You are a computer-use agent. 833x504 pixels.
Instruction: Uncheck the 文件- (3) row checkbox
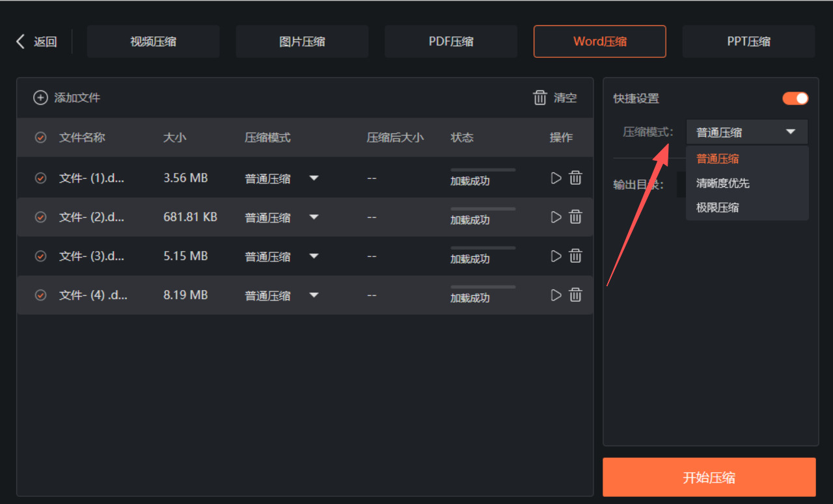coord(40,256)
